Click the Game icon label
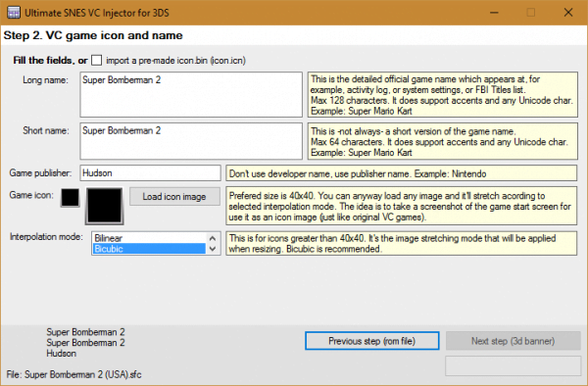This screenshot has width=588, height=386. point(31,195)
